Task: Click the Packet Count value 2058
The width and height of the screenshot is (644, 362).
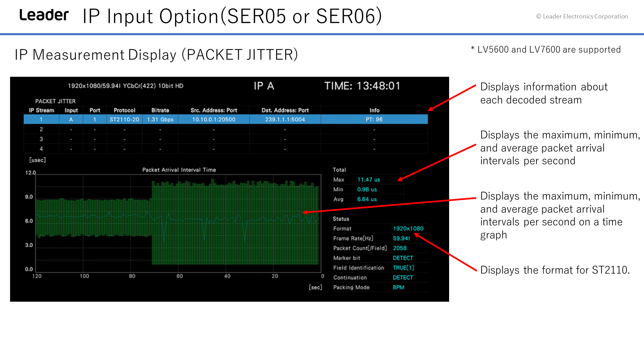Action: (400, 248)
